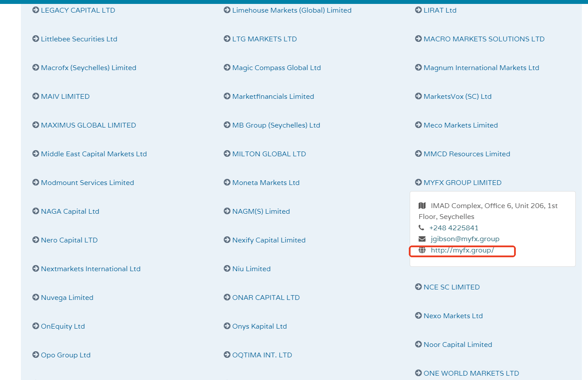Image resolution: width=588 pixels, height=380 pixels.
Task: Select the arrow icon beside Niu Limited
Action: click(227, 269)
